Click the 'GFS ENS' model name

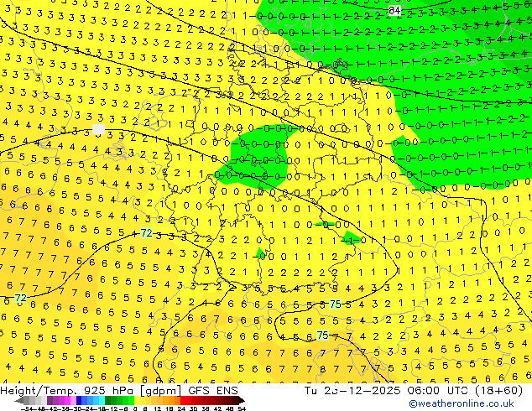pyautogui.click(x=213, y=391)
